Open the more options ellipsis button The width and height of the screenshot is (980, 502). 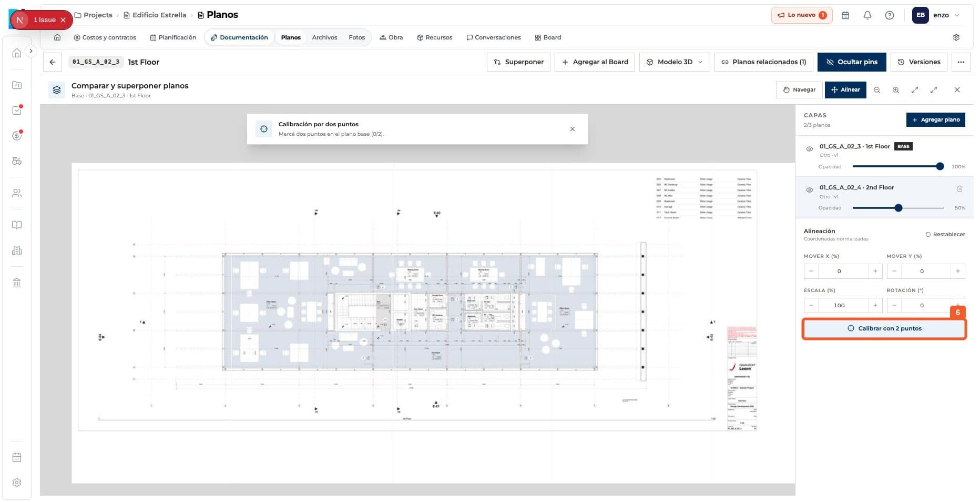click(961, 62)
